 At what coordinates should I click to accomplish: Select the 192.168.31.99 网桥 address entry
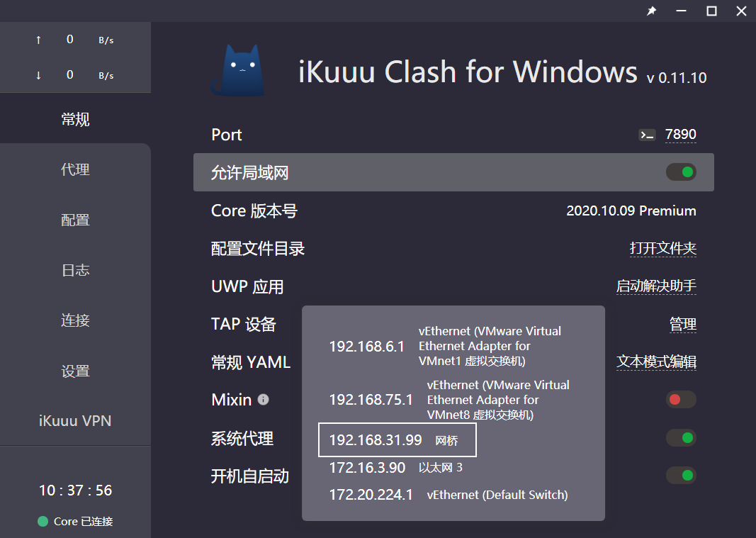397,440
